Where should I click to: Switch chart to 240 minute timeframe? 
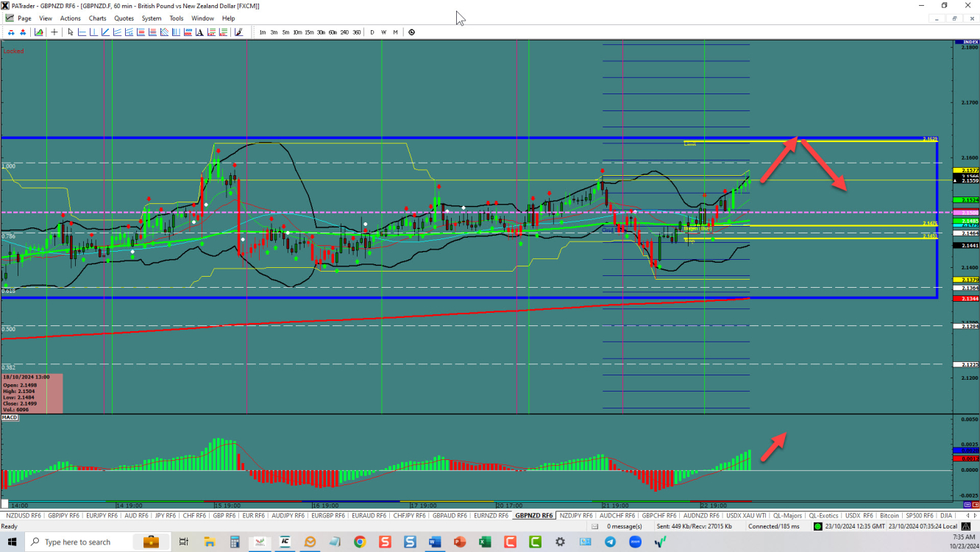coord(344,32)
